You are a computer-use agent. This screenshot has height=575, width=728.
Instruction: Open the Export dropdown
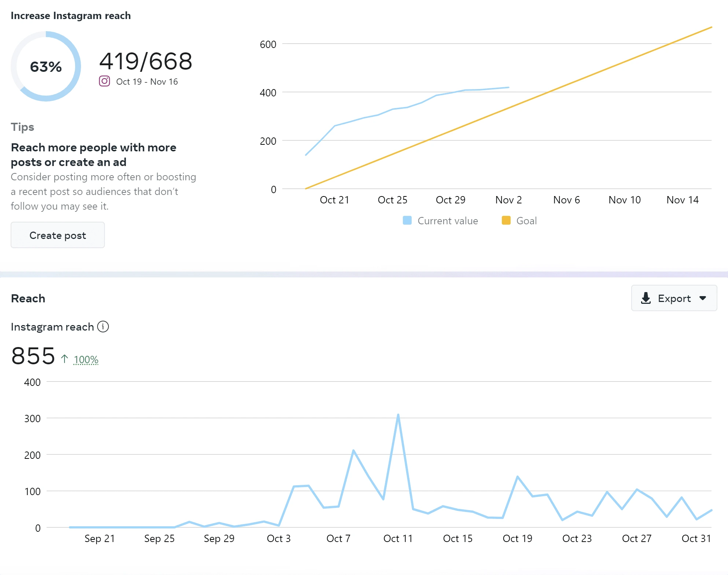[x=674, y=298]
